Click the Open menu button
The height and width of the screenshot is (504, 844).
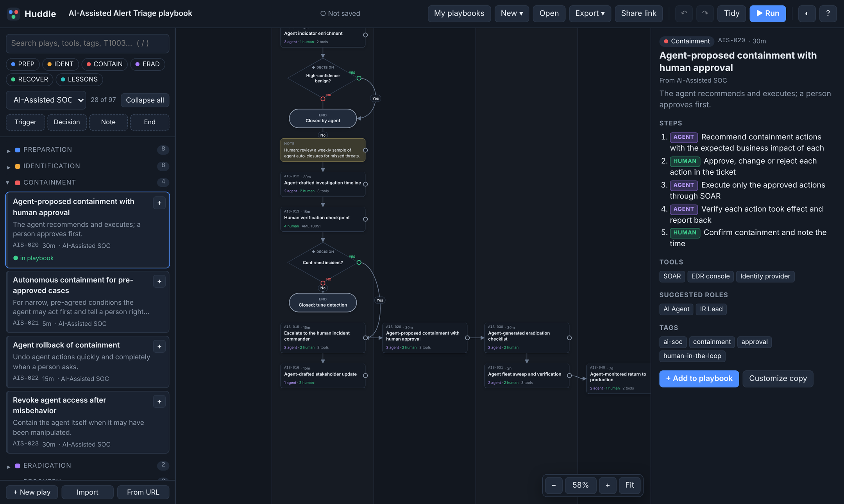pos(549,13)
